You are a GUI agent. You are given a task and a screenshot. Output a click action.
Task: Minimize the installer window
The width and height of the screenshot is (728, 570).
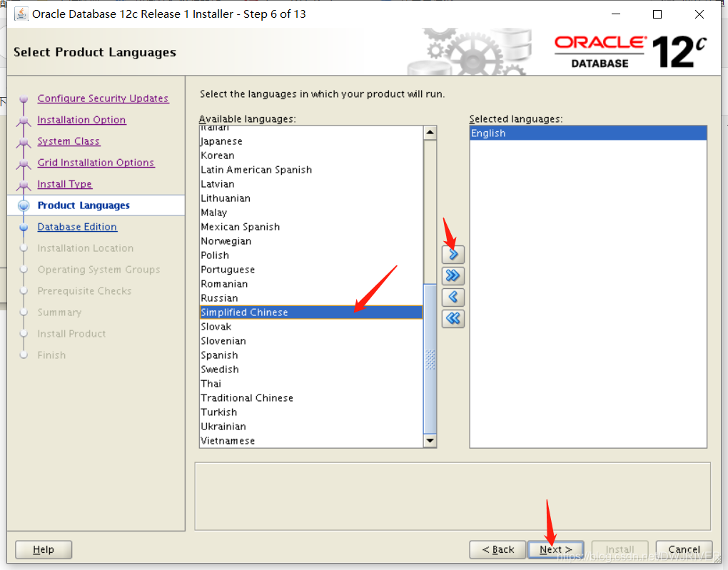pyautogui.click(x=616, y=14)
